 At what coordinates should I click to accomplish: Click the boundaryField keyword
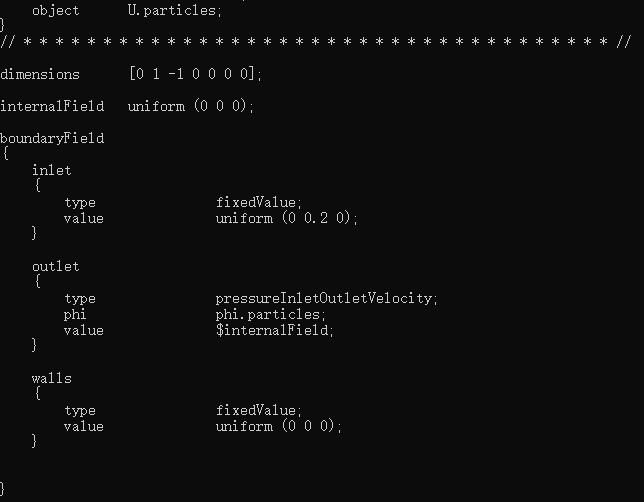(52, 138)
